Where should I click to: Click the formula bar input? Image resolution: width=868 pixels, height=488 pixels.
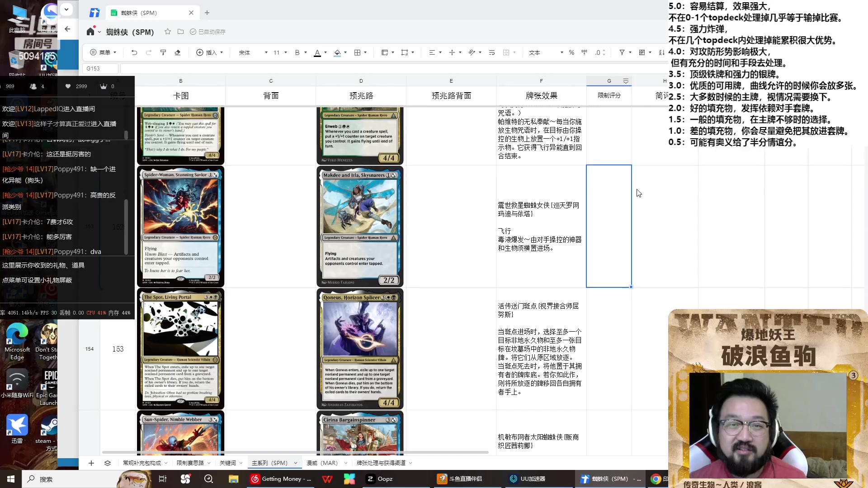[x=393, y=68]
